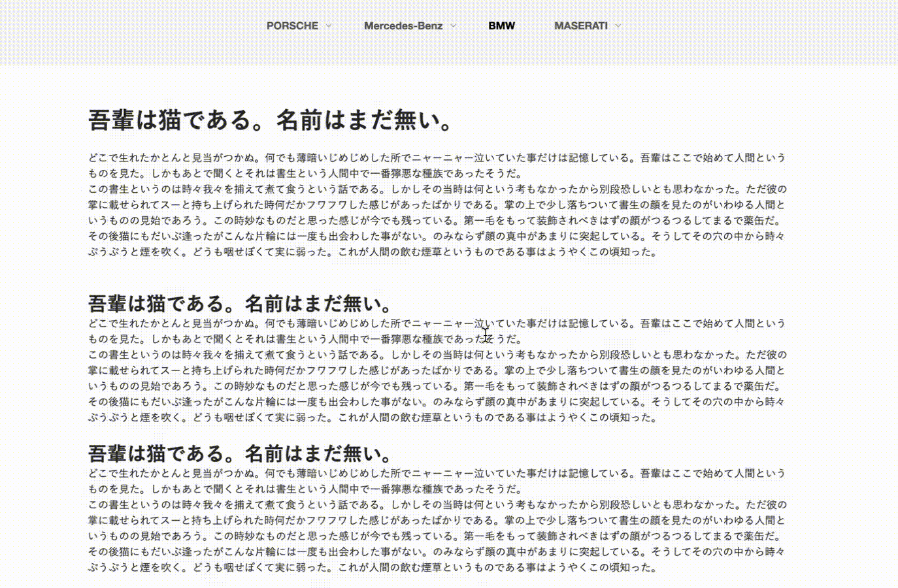The height and width of the screenshot is (588, 898).
Task: Open the Mercedes-Benz navigation menu
Action: (403, 26)
